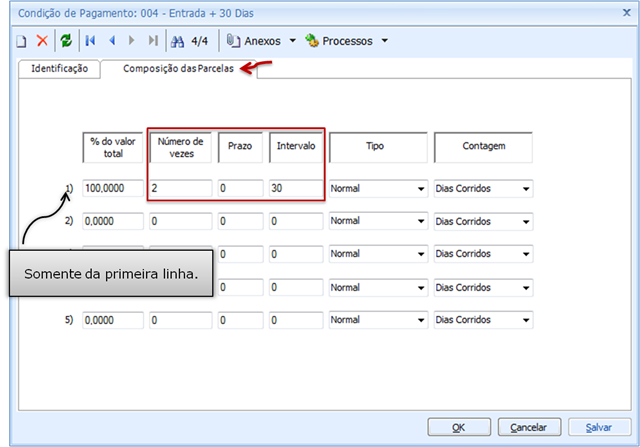Go to first record arrow
640x447 pixels.
(x=90, y=40)
